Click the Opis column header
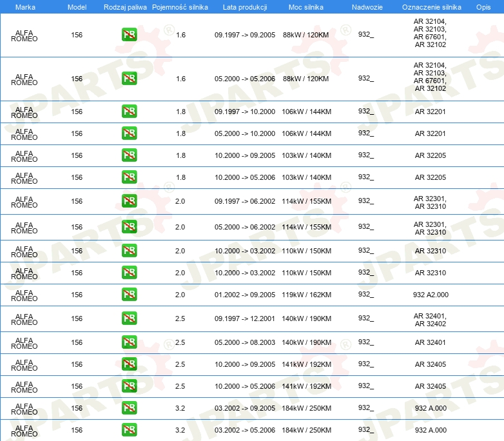Image resolution: width=504 pixels, height=441 pixels. pyautogui.click(x=483, y=6)
